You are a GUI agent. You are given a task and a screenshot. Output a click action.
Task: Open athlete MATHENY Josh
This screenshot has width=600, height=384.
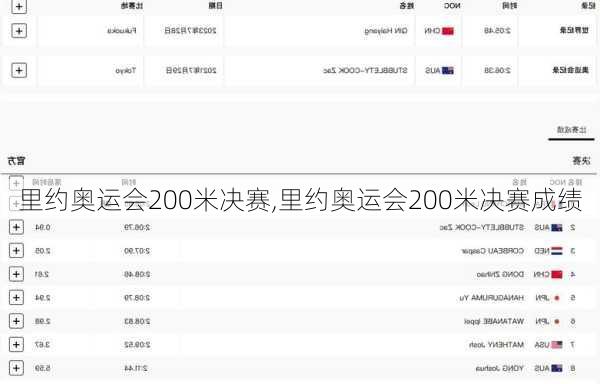pyautogui.click(x=496, y=345)
